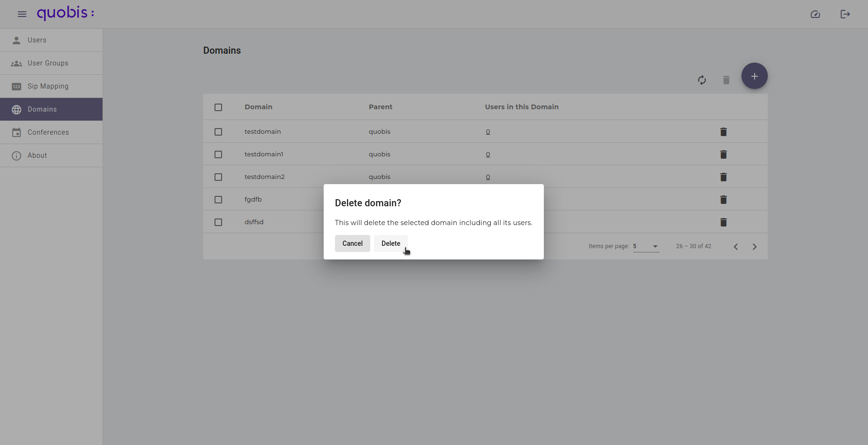Open the dashboard speedometer icon
The image size is (868, 445).
click(815, 14)
